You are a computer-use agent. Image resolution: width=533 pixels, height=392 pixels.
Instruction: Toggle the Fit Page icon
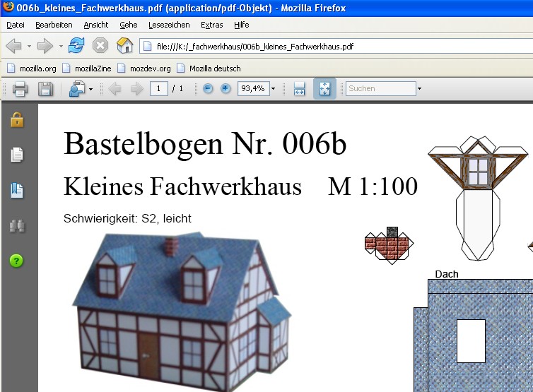click(324, 89)
